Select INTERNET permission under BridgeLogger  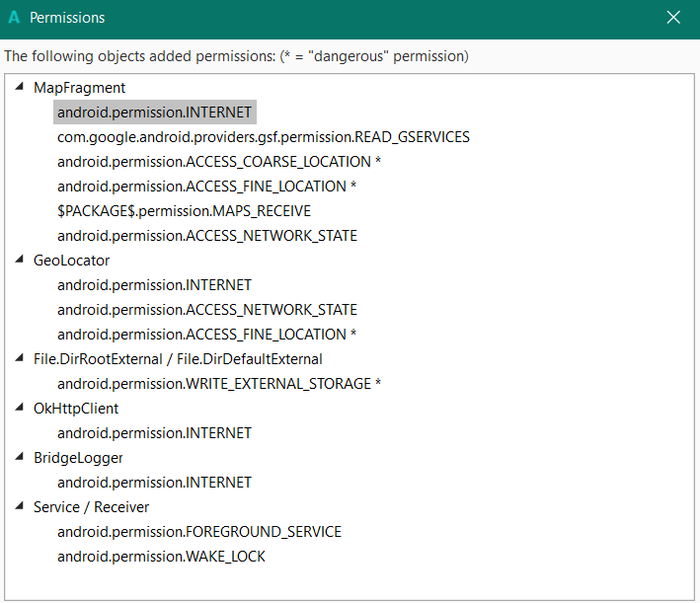coord(154,483)
